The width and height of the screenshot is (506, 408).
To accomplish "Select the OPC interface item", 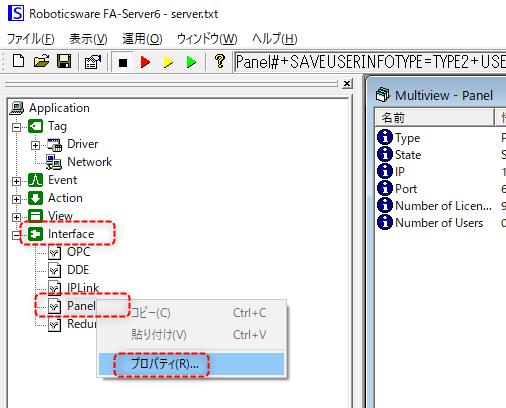I will pos(78,252).
